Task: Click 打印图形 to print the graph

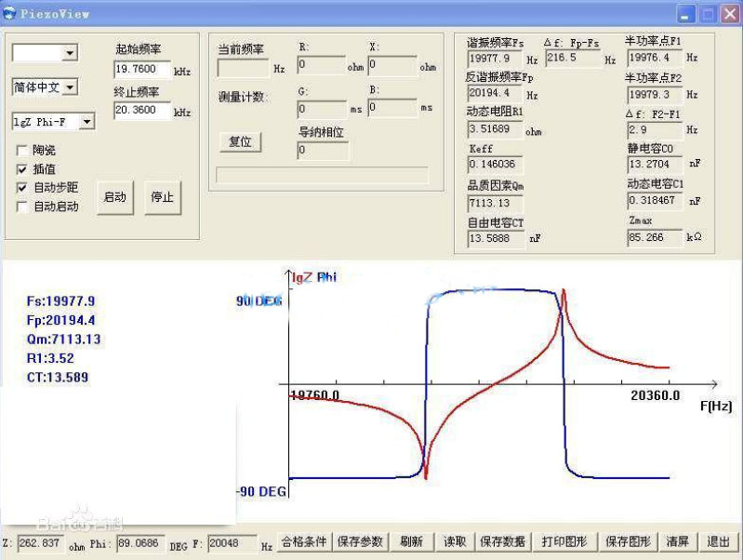Action: coord(564,541)
